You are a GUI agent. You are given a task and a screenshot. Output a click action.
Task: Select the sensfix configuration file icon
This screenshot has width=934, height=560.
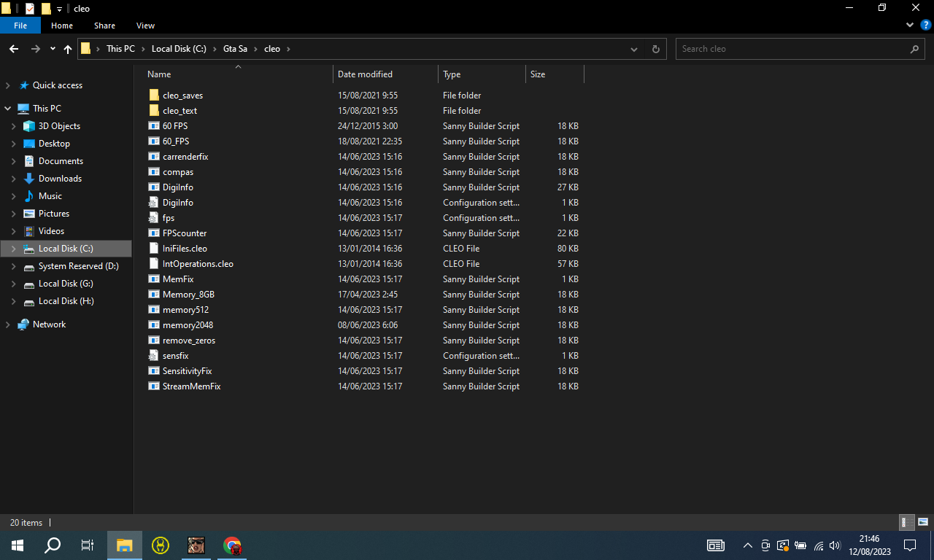click(153, 356)
